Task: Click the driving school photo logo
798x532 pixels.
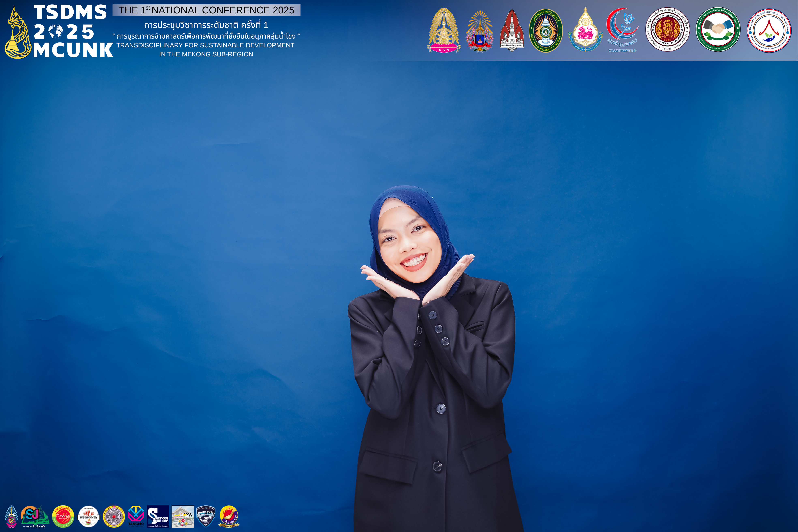Action: point(182,516)
